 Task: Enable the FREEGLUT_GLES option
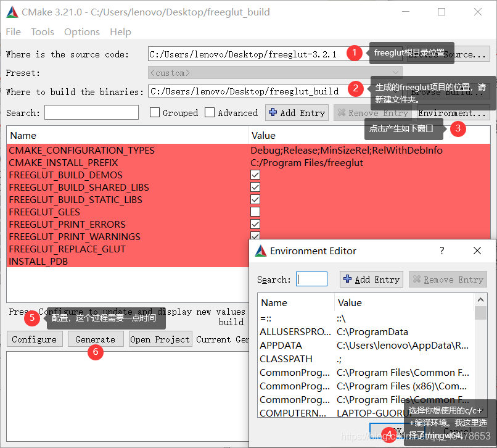click(255, 212)
